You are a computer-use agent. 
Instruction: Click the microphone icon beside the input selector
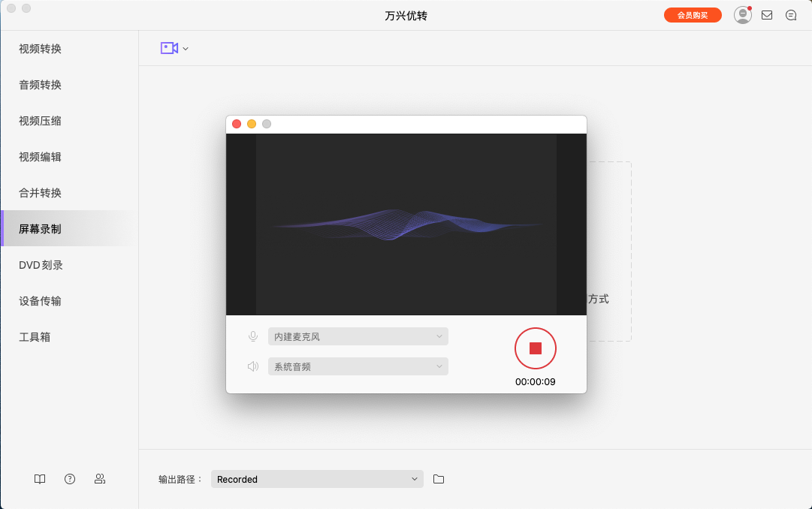[x=252, y=336]
